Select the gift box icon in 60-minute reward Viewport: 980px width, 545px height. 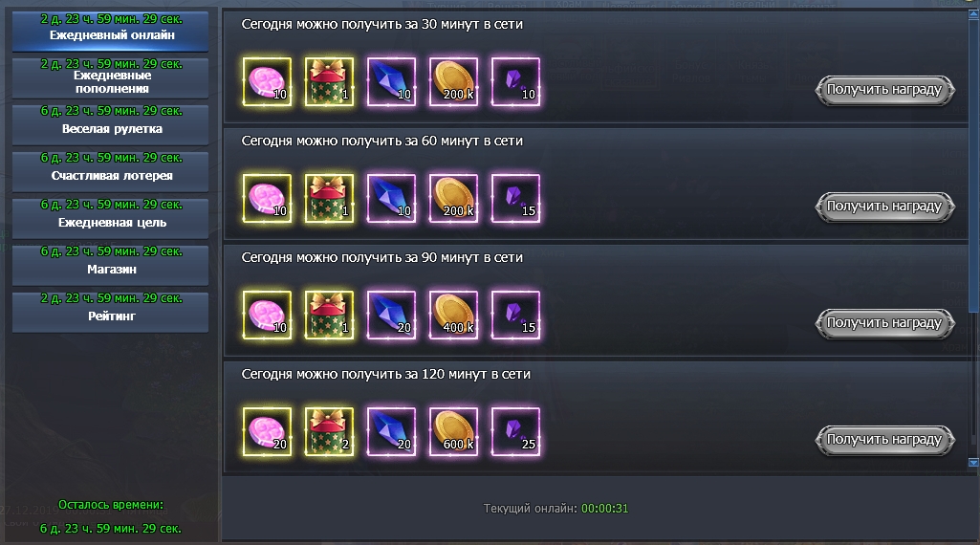(329, 199)
